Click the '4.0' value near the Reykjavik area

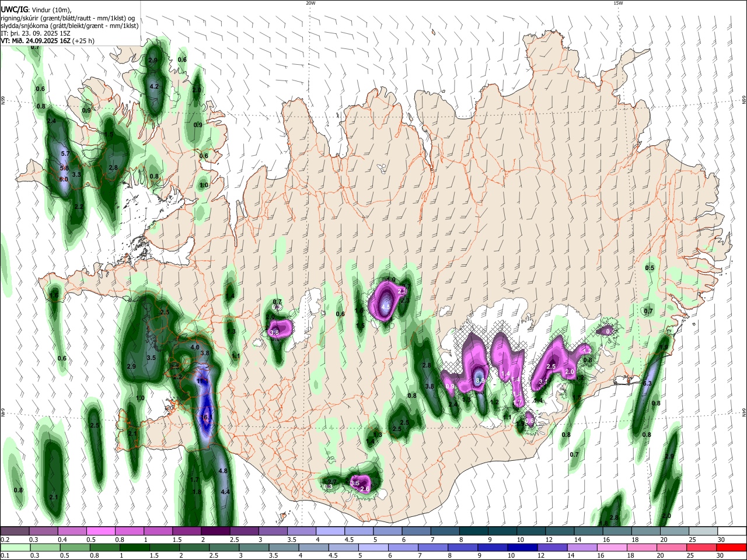tap(196, 347)
